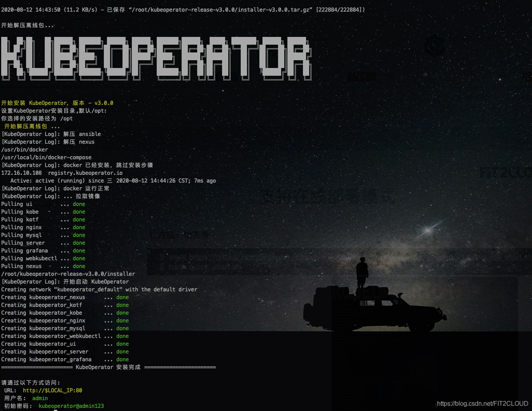Screen dimensions: 532x411
Task: Click the 'Pulling ui' line
Action: [43, 204]
